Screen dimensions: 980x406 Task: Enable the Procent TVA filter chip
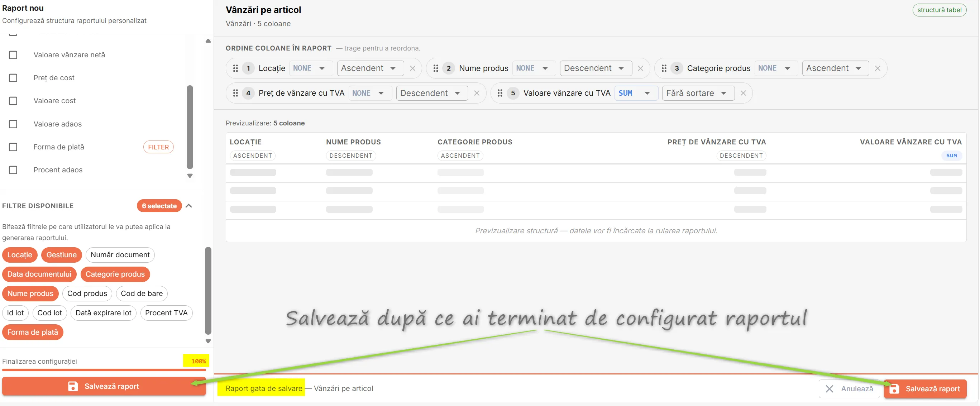click(x=166, y=313)
